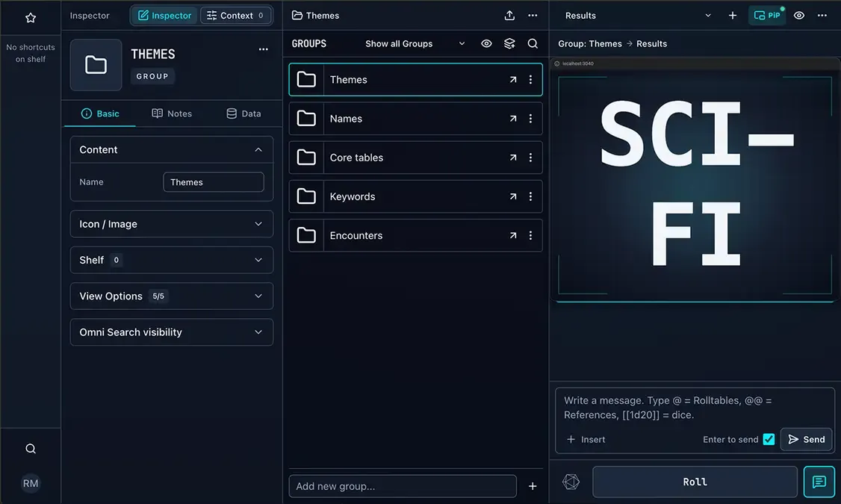This screenshot has width=841, height=504.
Task: Select the Themes group row
Action: coord(416,79)
